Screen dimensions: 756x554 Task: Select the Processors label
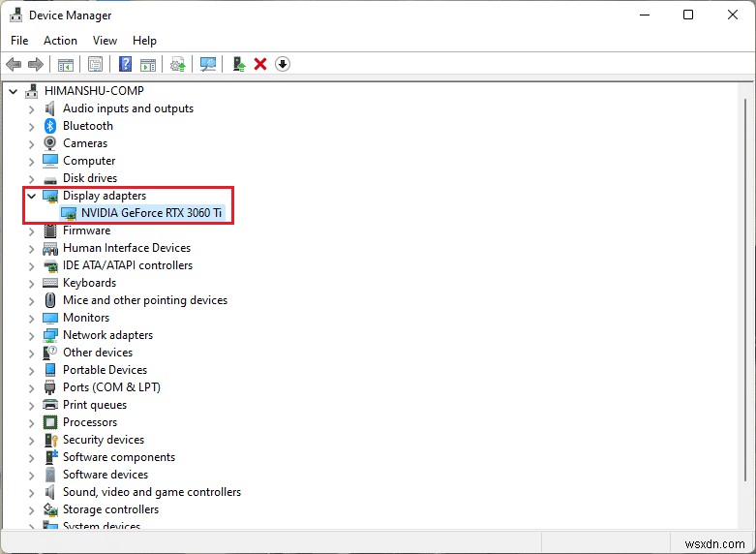(x=90, y=422)
